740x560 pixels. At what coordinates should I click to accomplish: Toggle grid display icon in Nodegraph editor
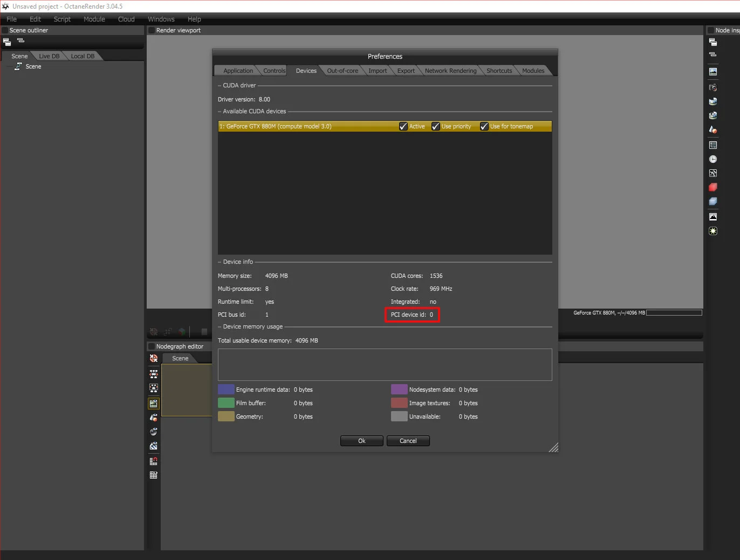pos(154,475)
